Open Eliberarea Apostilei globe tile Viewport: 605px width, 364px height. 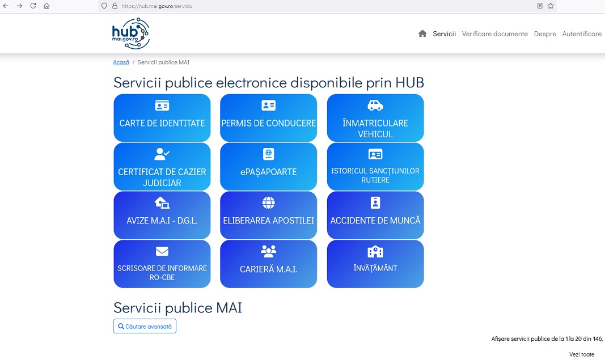(268, 215)
